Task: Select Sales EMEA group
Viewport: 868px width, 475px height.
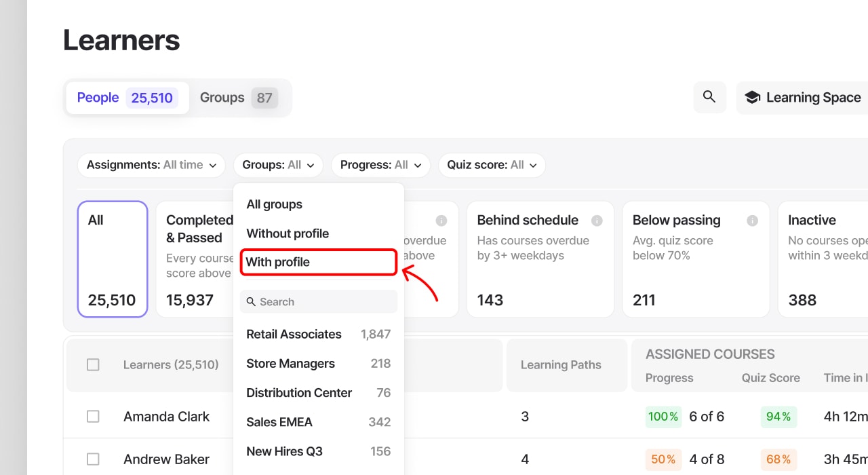Action: click(319, 421)
